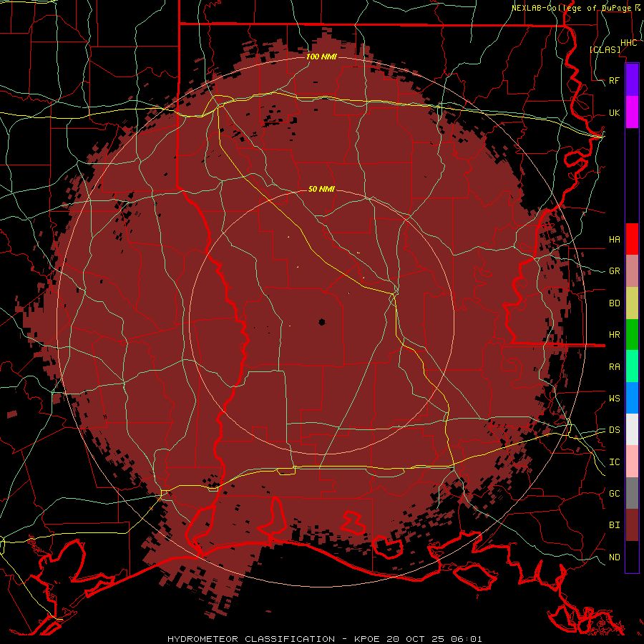
Task: Click the HR legend label
Action: 615,335
